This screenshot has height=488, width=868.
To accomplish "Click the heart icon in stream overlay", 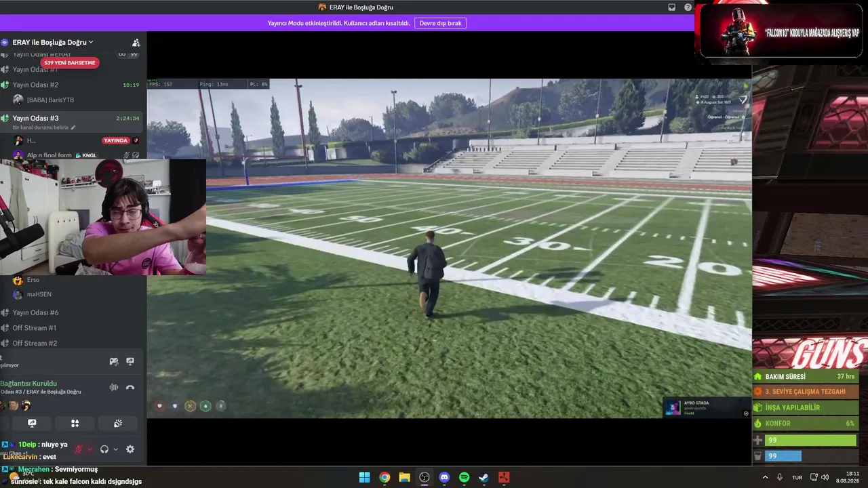I will (160, 406).
